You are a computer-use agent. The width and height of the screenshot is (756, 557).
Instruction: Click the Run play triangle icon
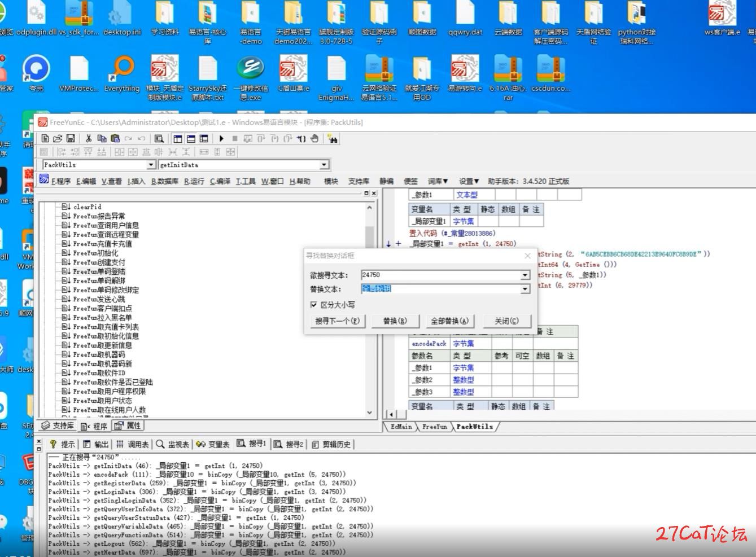pyautogui.click(x=221, y=138)
